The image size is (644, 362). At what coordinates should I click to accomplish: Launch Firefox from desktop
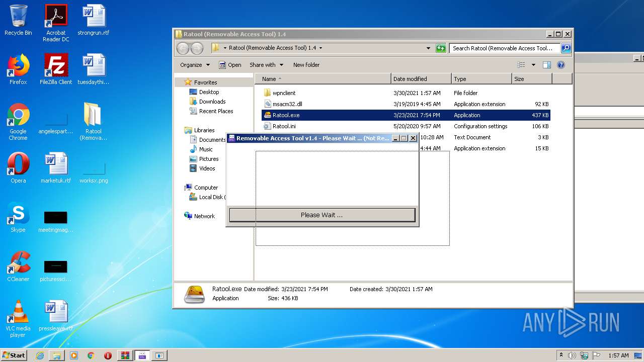(x=18, y=69)
